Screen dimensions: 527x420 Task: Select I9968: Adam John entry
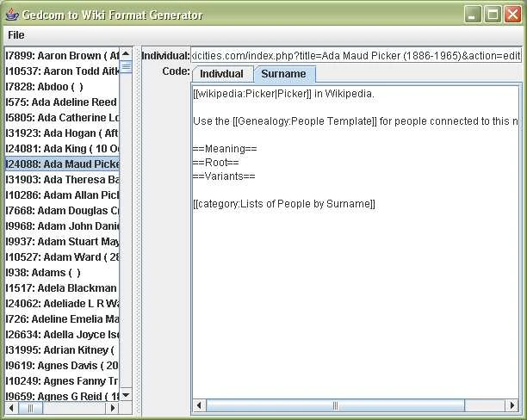click(x=62, y=225)
